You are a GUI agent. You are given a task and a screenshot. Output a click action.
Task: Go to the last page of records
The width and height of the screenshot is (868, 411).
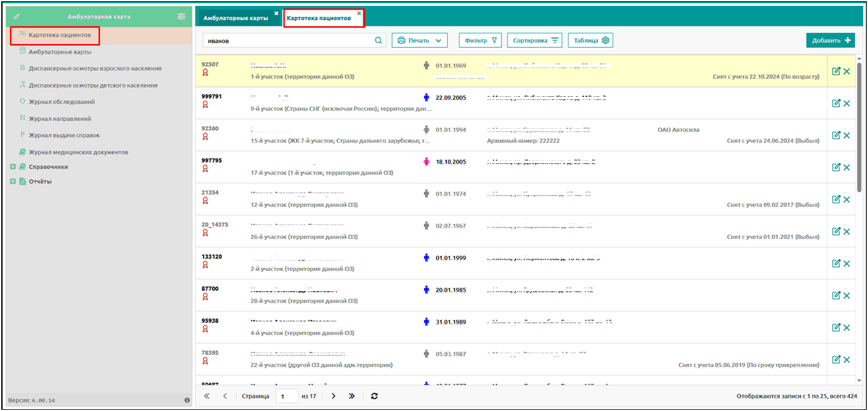click(352, 396)
